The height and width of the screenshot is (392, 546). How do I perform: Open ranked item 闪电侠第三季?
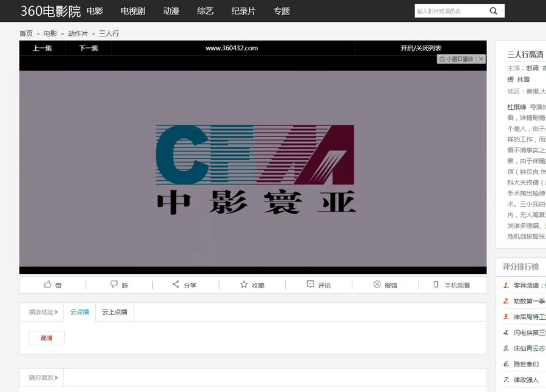click(x=530, y=333)
